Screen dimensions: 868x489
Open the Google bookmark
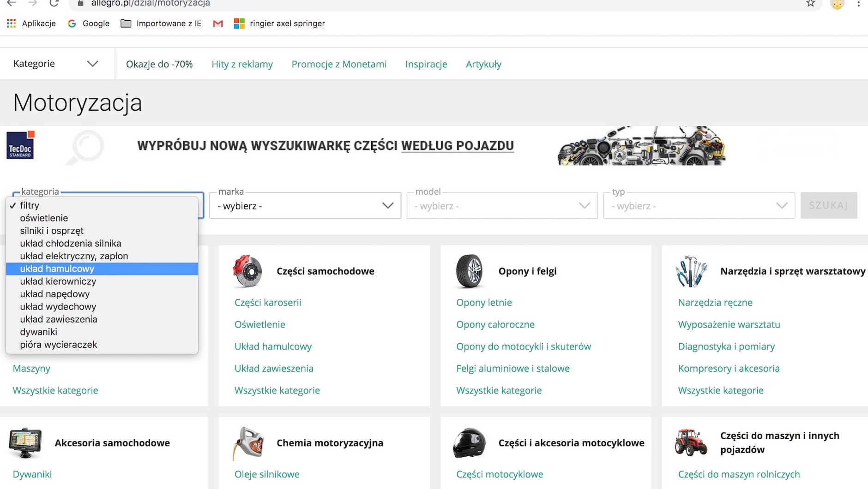click(x=89, y=24)
